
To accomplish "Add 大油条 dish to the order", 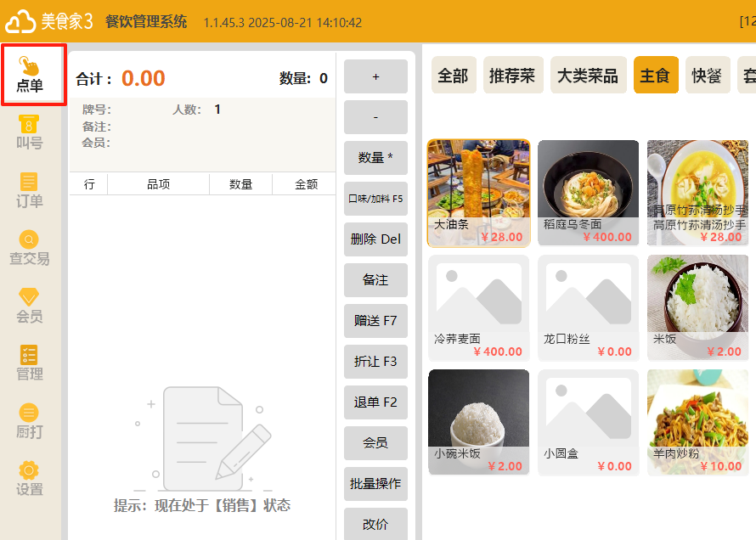I will (479, 194).
